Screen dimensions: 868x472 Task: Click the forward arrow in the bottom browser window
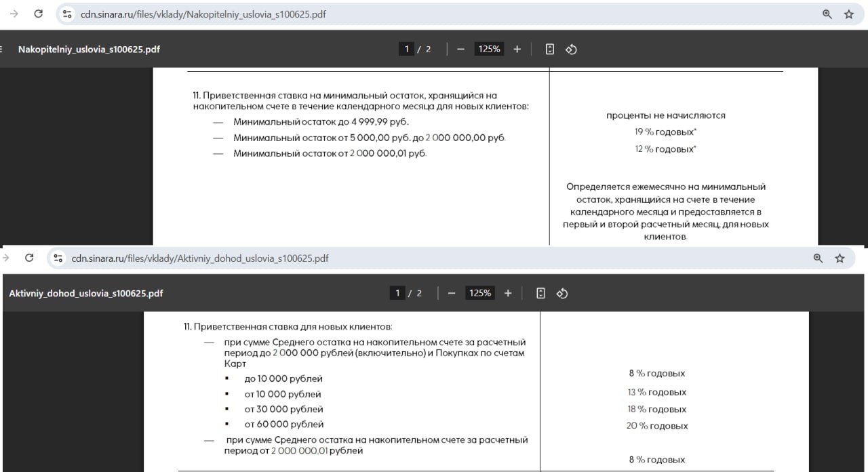[5, 258]
